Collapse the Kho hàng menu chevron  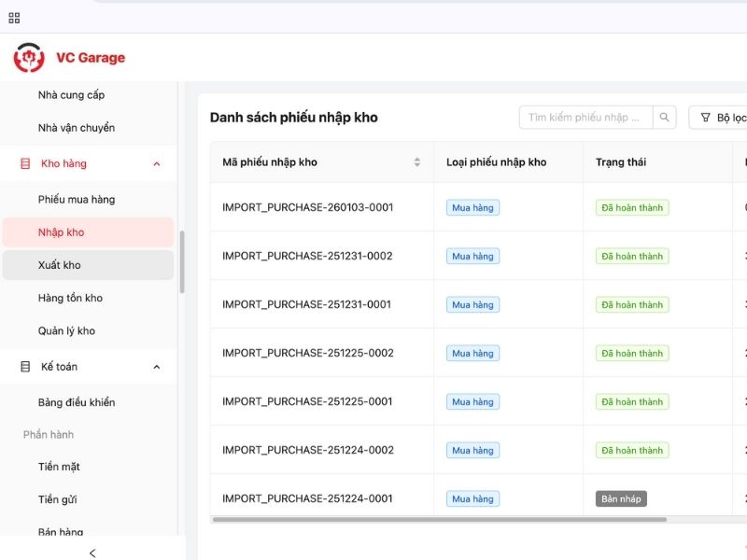click(156, 163)
